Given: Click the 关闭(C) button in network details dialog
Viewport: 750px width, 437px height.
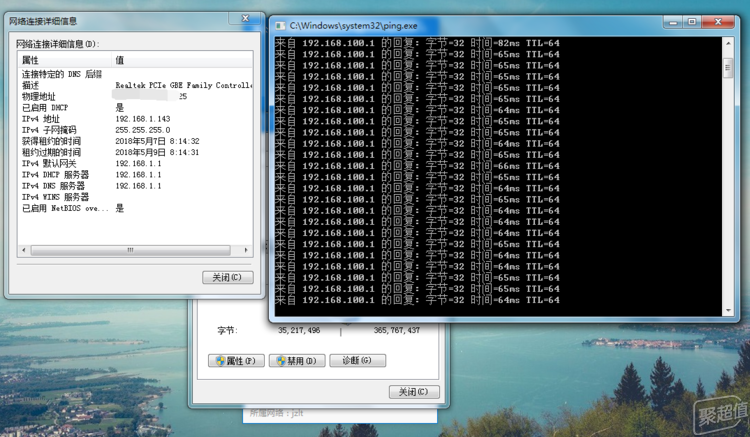Looking at the screenshot, I should pos(228,277).
